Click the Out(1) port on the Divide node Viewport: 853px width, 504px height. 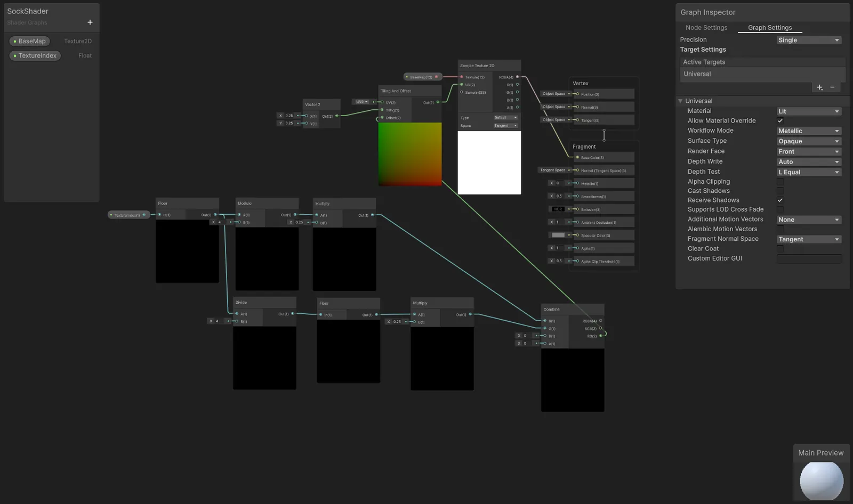(292, 314)
